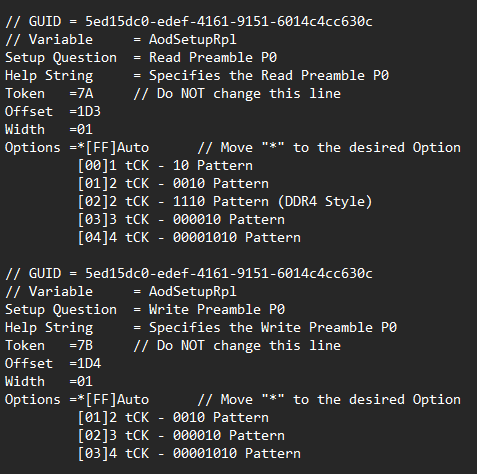Click the first GUID comment line
The image size is (477, 474).
point(189,22)
